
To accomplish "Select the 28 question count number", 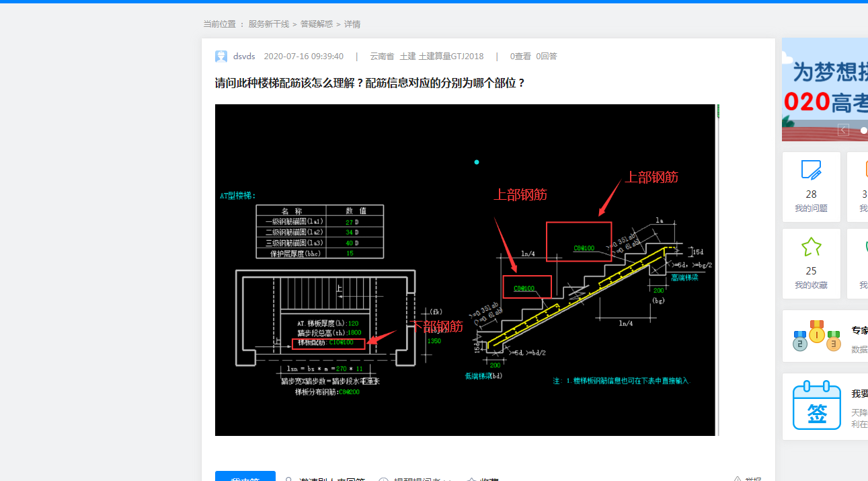I will point(811,194).
